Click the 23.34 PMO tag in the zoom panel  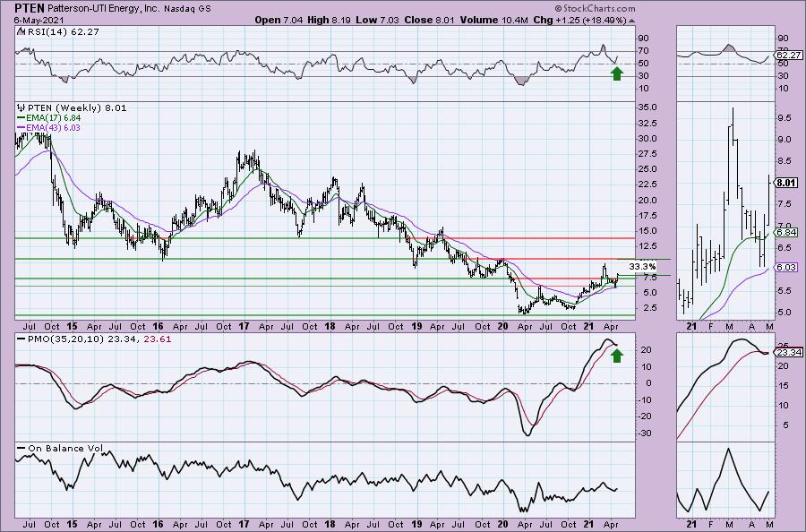[789, 353]
